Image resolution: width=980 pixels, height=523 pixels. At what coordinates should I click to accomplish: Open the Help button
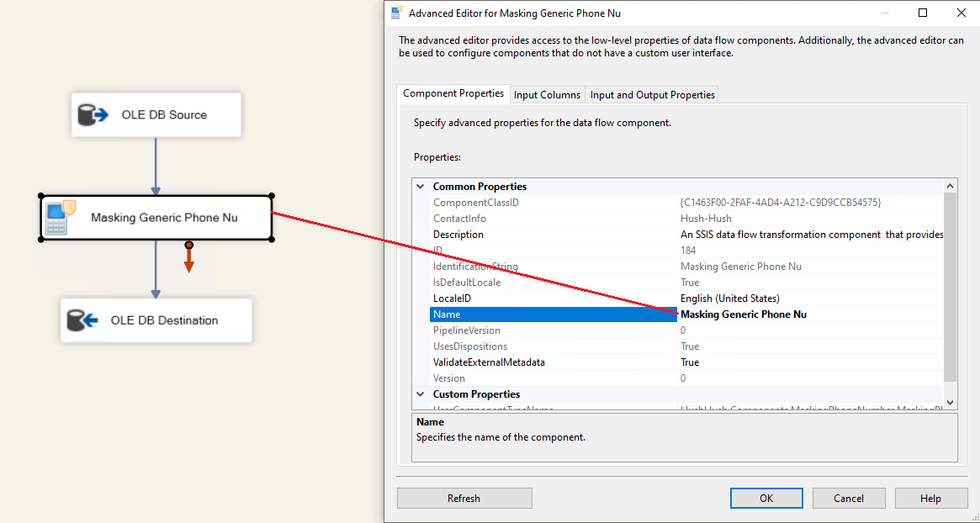pyautogui.click(x=930, y=499)
